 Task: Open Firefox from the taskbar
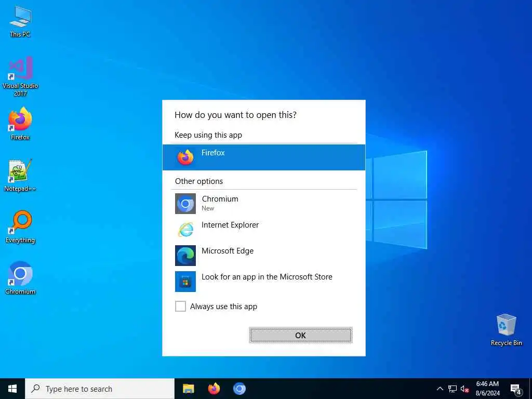214,389
